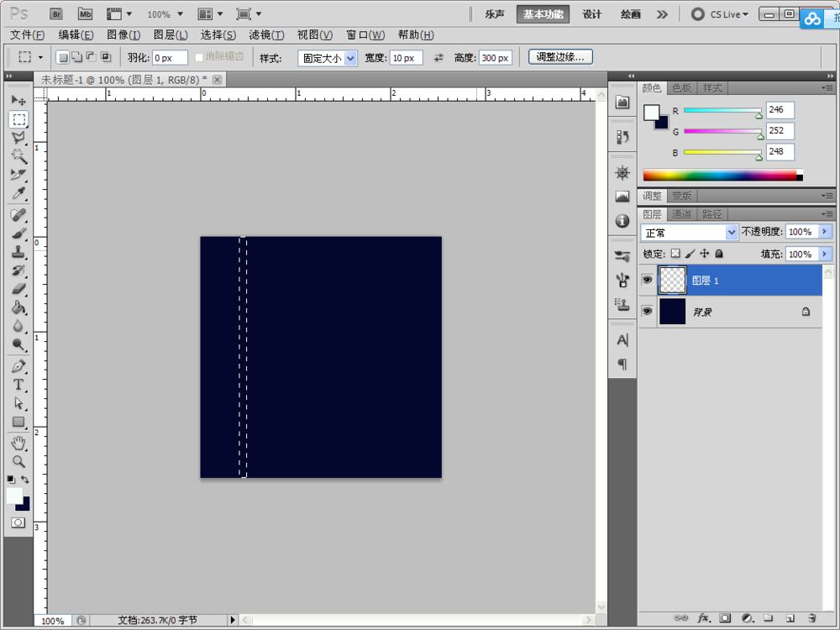This screenshot has height=630, width=840.
Task: Open the 填充 fill slider arrow
Action: (825, 254)
